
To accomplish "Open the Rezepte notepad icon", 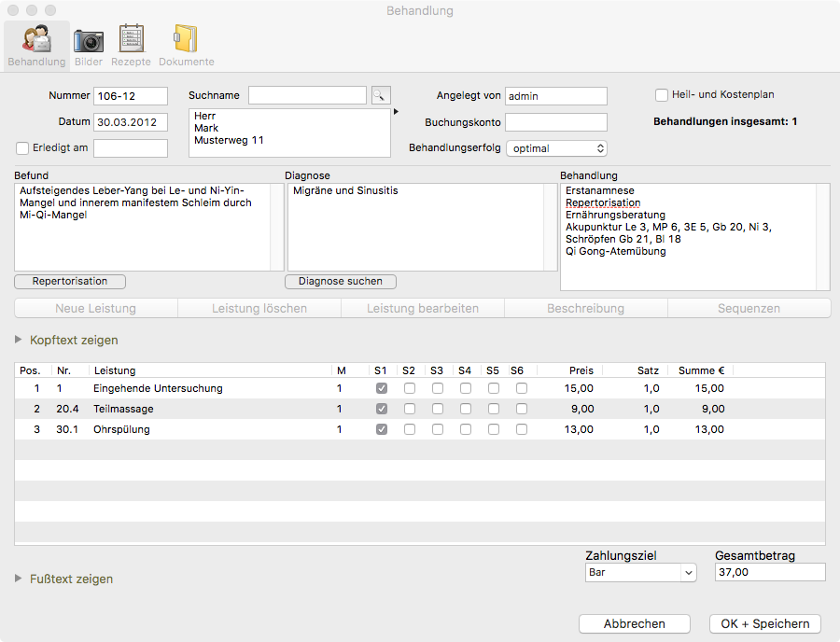I will click(131, 42).
